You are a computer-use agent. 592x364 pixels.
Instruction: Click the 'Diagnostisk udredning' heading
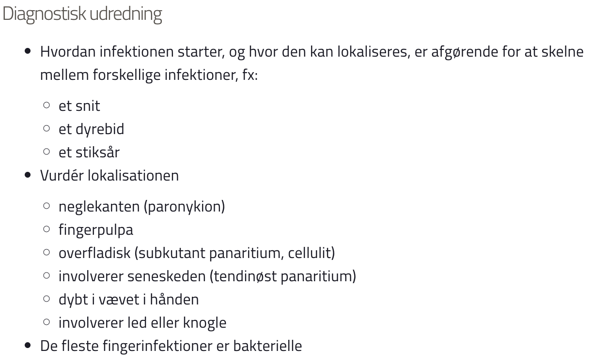pyautogui.click(x=82, y=14)
